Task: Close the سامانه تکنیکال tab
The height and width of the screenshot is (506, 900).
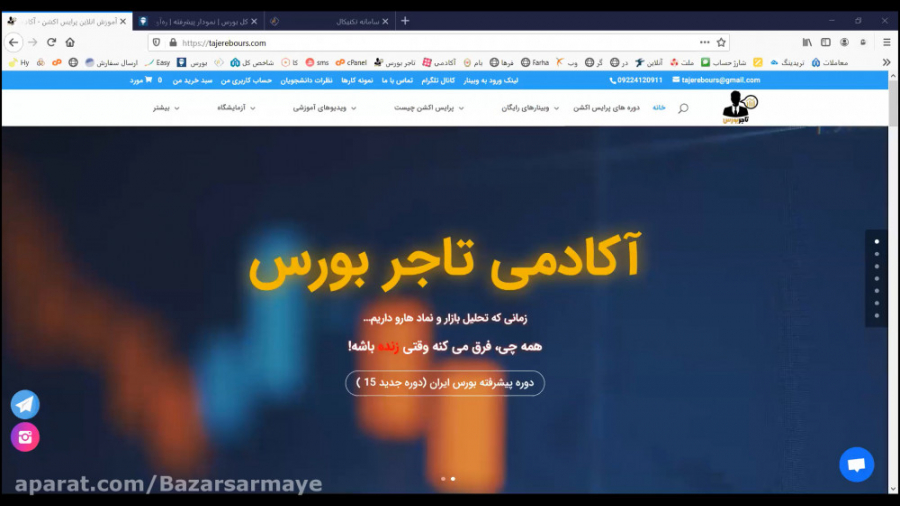Action: click(385, 21)
